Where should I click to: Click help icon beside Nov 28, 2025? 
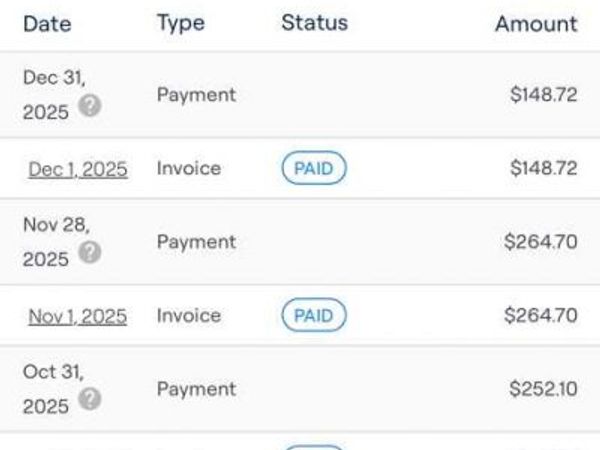pyautogui.click(x=90, y=253)
